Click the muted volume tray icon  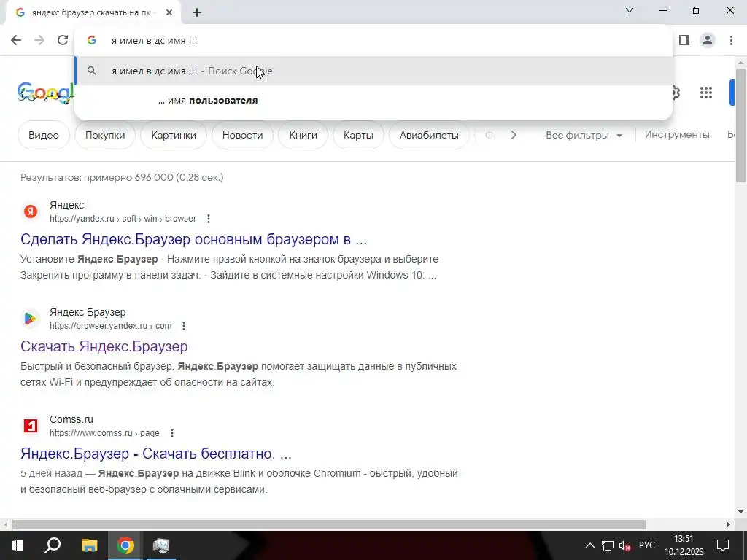pos(625,545)
